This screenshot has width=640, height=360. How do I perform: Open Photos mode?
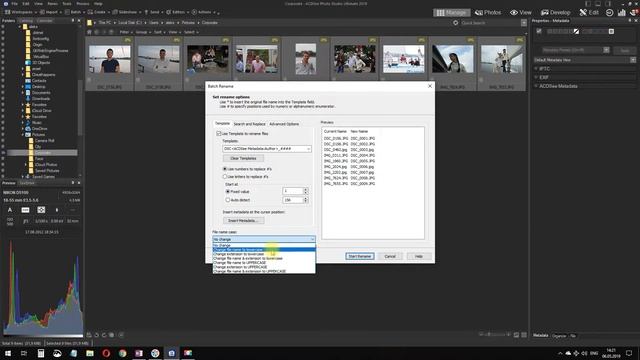click(488, 13)
